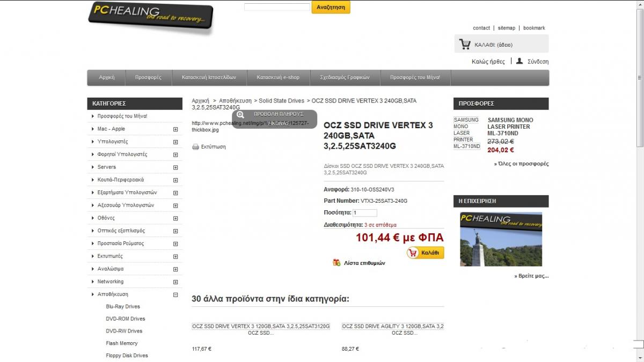
Task: Expand the Αξεσουάρ Υπολογιστών category
Action: pos(175,205)
